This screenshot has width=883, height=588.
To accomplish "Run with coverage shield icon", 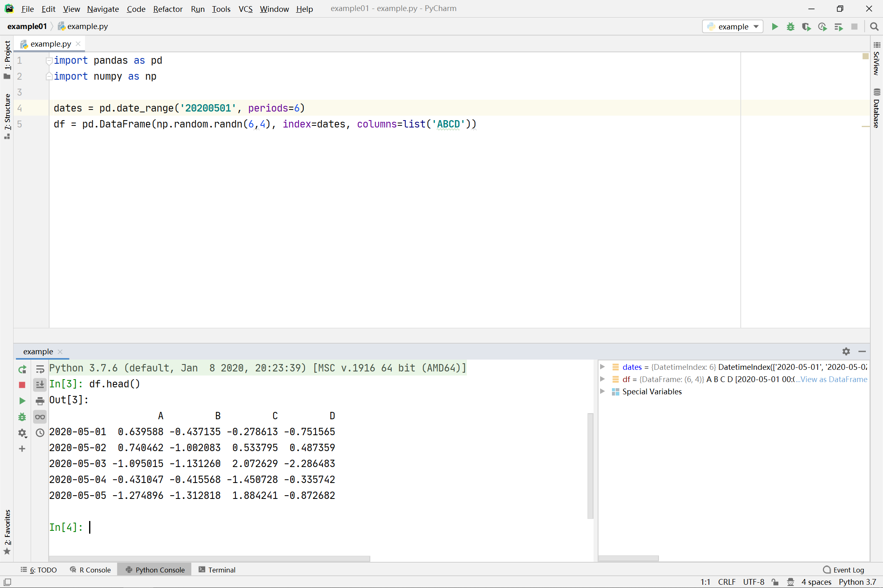I will [x=806, y=27].
